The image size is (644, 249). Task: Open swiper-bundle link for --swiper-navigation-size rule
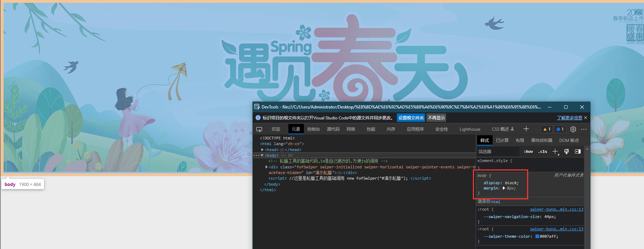click(x=556, y=209)
